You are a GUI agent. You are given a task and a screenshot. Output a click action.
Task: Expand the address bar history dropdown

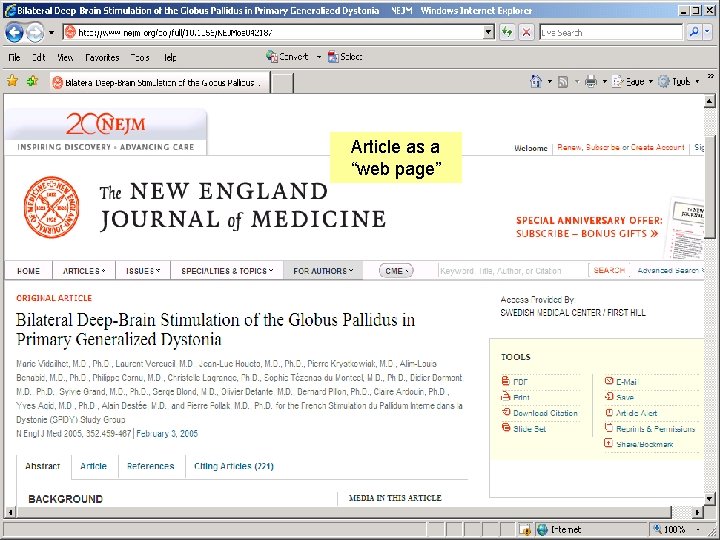(x=489, y=32)
